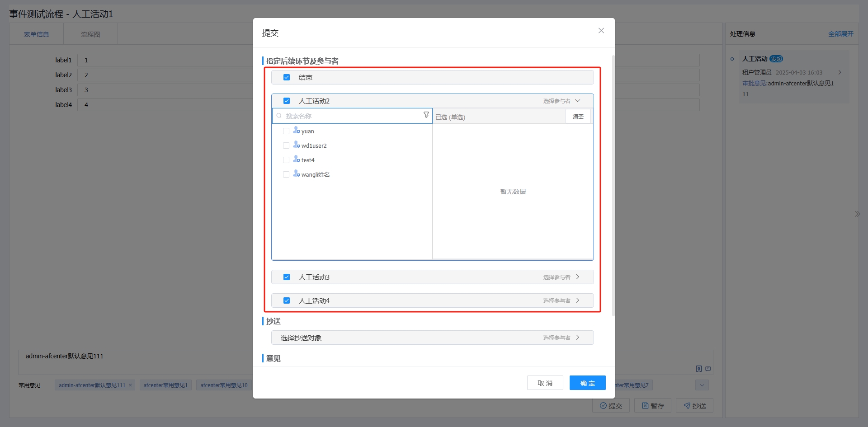The height and width of the screenshot is (427, 868).
Task: Collapse the 人工活动2 participant selector chevron
Action: pos(578,101)
